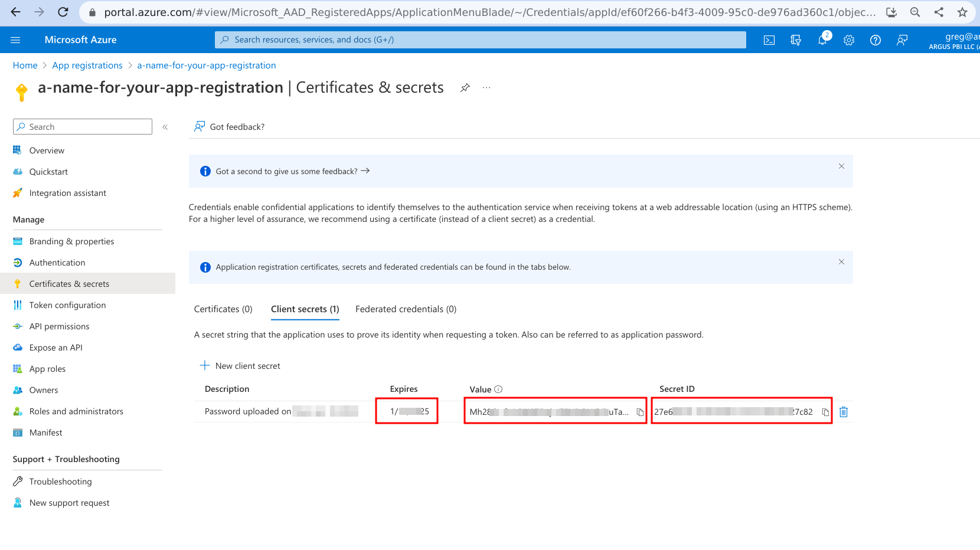Collapse the left menu with the double chevron
This screenshot has width=980, height=550.
(x=165, y=127)
